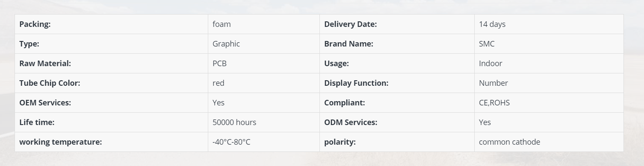Click the Indoor usage value

490,64
